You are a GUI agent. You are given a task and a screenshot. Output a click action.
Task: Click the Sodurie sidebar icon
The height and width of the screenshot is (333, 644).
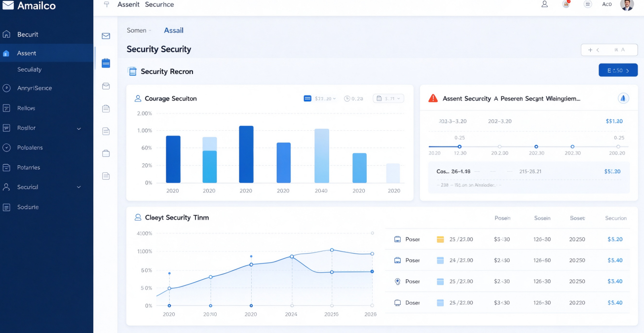tap(6, 207)
